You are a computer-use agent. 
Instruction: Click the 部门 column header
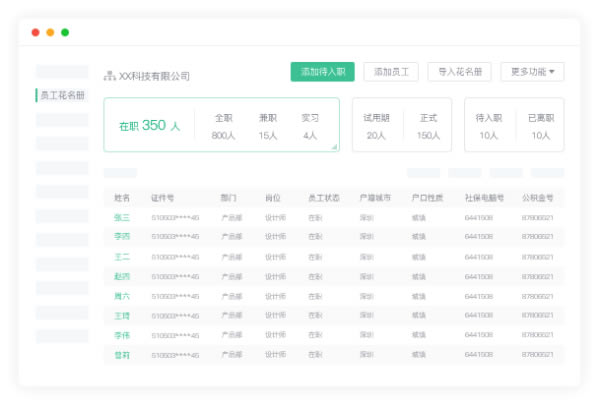[228, 198]
